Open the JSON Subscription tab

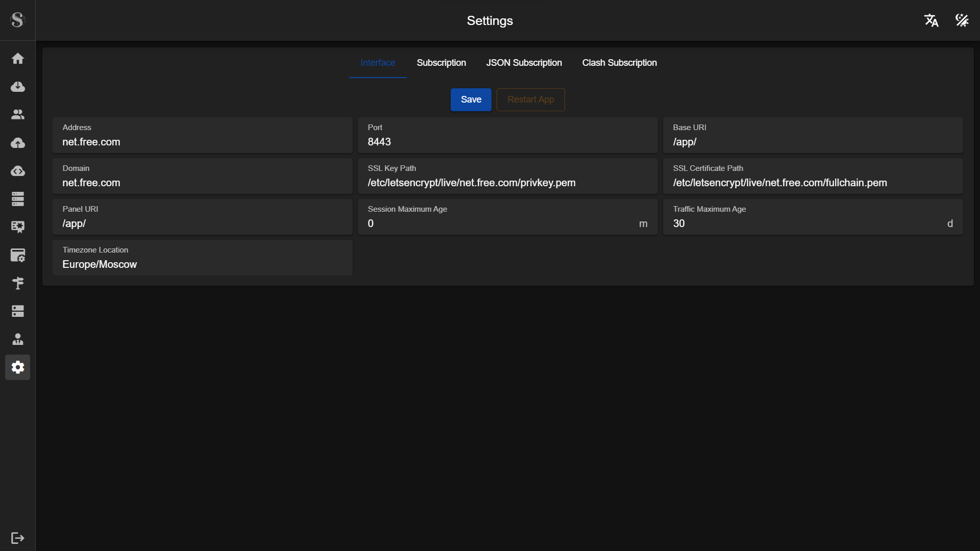point(524,63)
